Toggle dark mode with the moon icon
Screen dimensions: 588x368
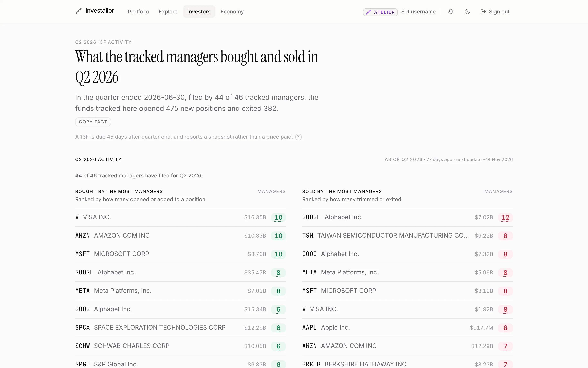tap(467, 12)
